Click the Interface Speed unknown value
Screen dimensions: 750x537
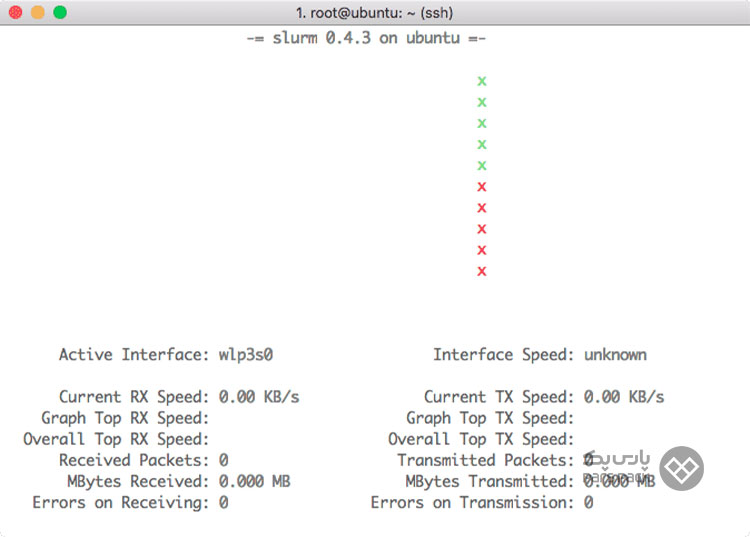[615, 355]
